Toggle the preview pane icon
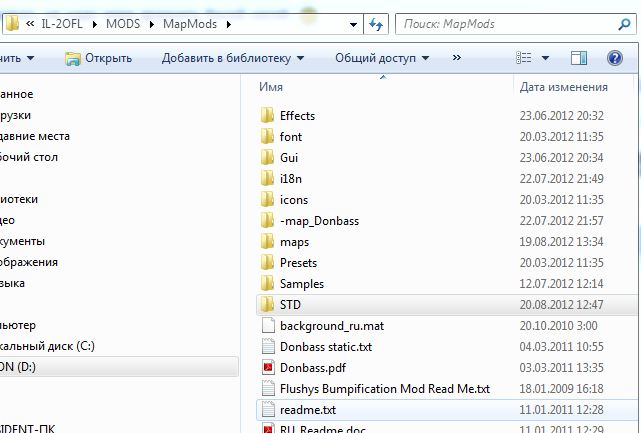The width and height of the screenshot is (641, 433). 579,58
